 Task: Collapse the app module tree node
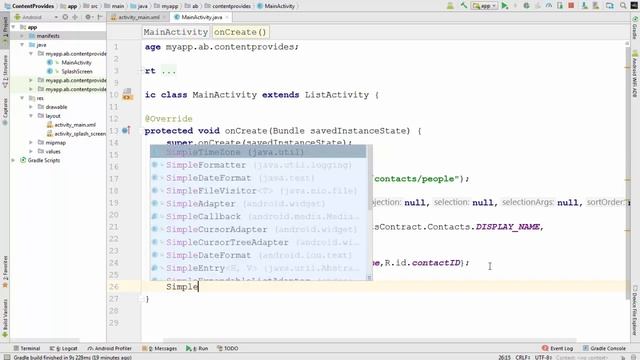pos(14,27)
